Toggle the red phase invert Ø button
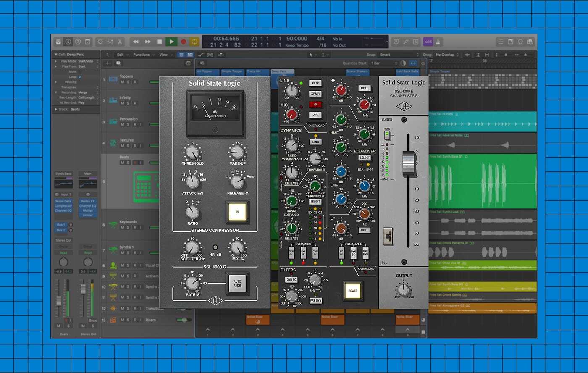The image size is (588, 373). point(315,104)
